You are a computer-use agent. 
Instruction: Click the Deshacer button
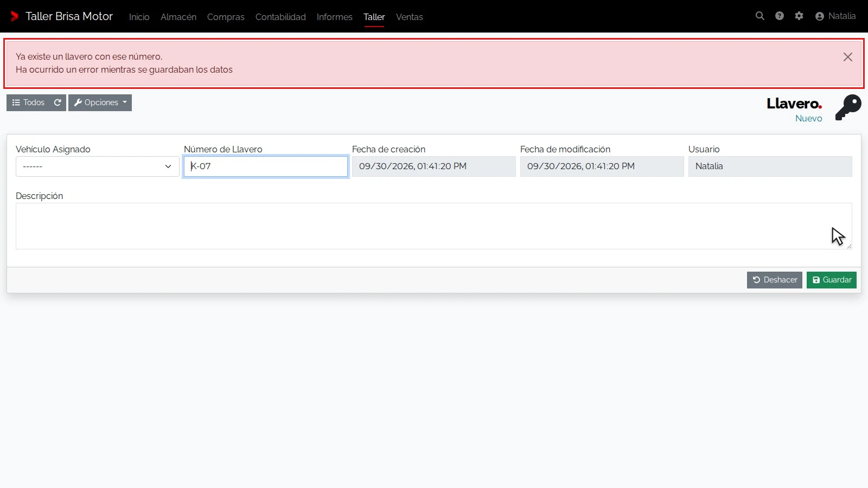click(x=775, y=280)
